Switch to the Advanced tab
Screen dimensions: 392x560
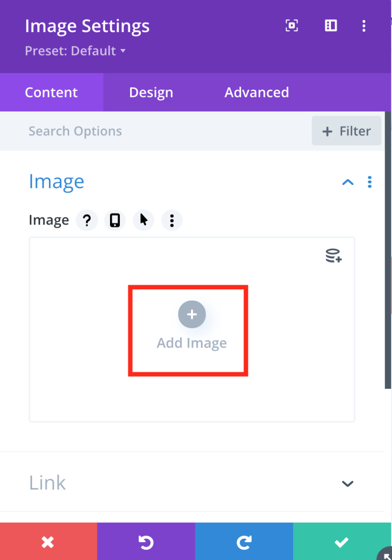256,92
